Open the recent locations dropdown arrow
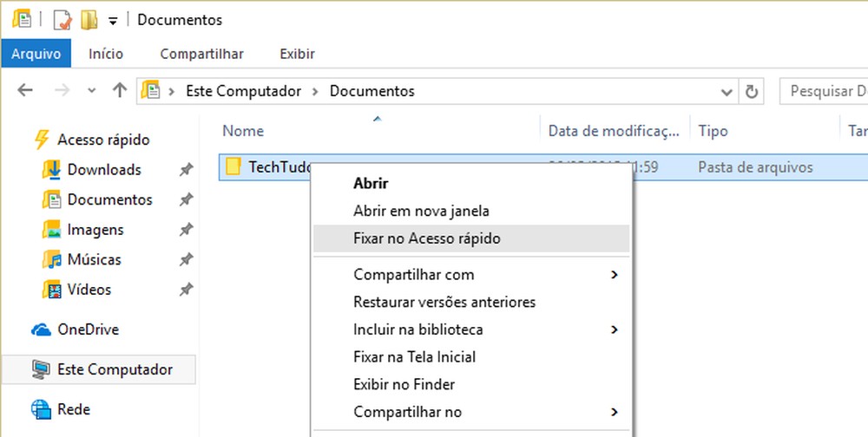Screen dimensions: 868x437 (92, 91)
